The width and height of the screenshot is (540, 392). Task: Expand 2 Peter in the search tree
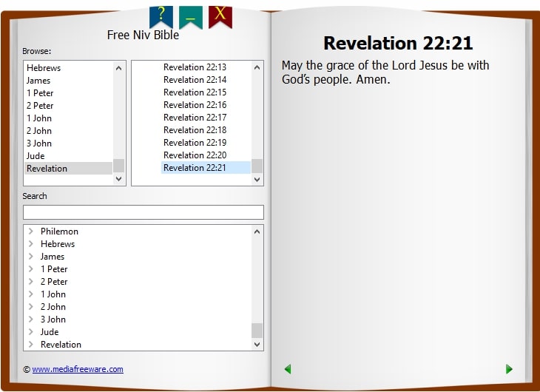click(30, 282)
